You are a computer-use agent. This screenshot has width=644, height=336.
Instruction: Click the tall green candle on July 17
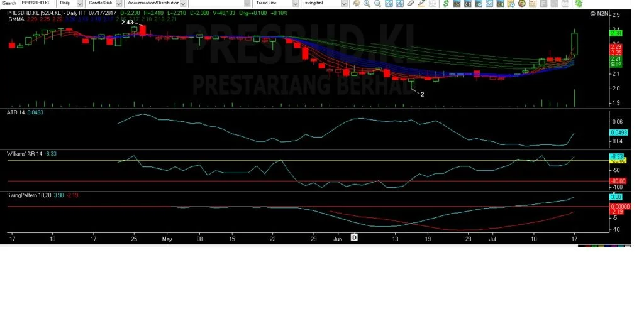(x=574, y=43)
